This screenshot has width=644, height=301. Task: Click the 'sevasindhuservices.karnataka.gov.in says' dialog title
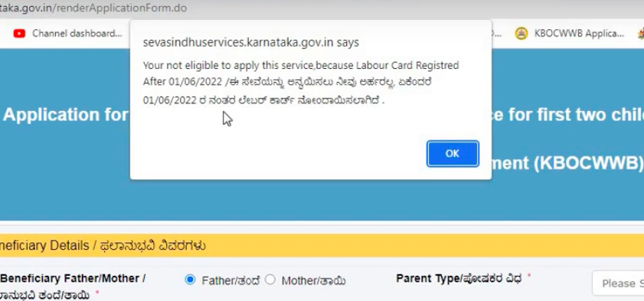pos(251,42)
